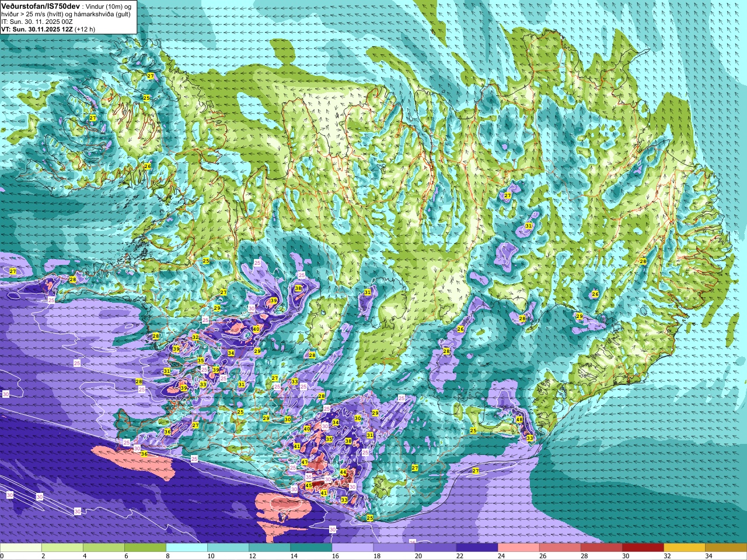Choose the red 28–30 m/s legend swatch

pos(601,548)
